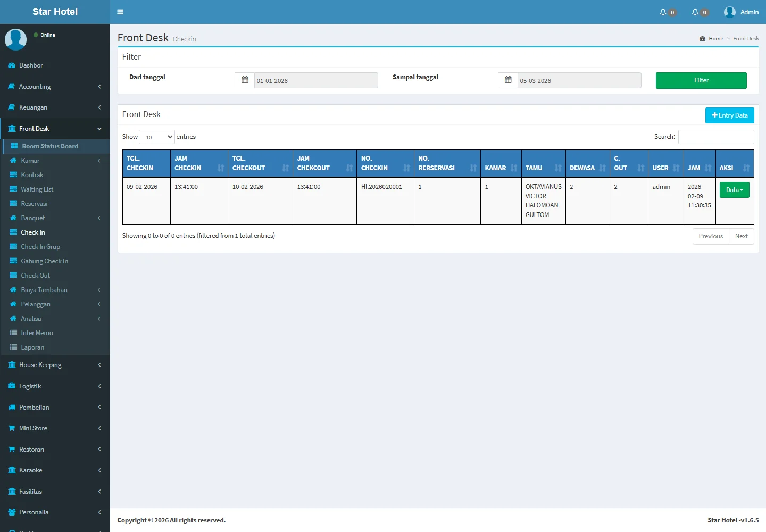Click calendar icon beside Dari tanggal field
Viewport: 766px width, 532px height.
245,80
